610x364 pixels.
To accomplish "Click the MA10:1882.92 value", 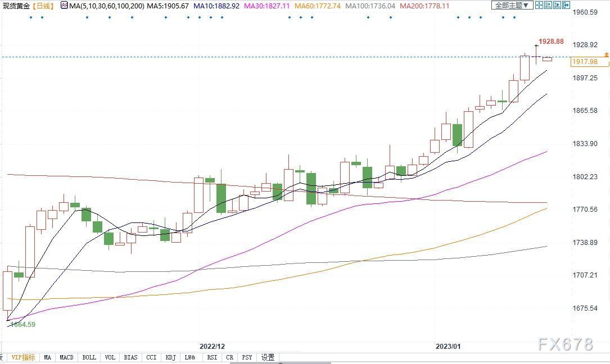I will point(216,6).
